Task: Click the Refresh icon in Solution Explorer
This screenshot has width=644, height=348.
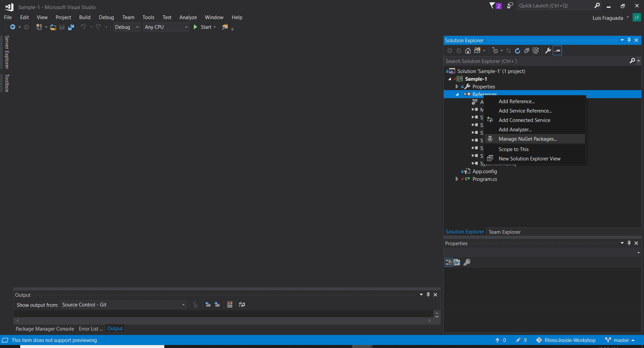Action: pos(518,51)
